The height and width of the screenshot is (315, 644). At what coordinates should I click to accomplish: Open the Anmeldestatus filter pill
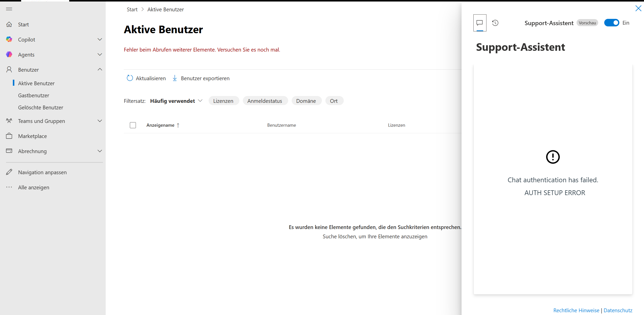click(265, 101)
